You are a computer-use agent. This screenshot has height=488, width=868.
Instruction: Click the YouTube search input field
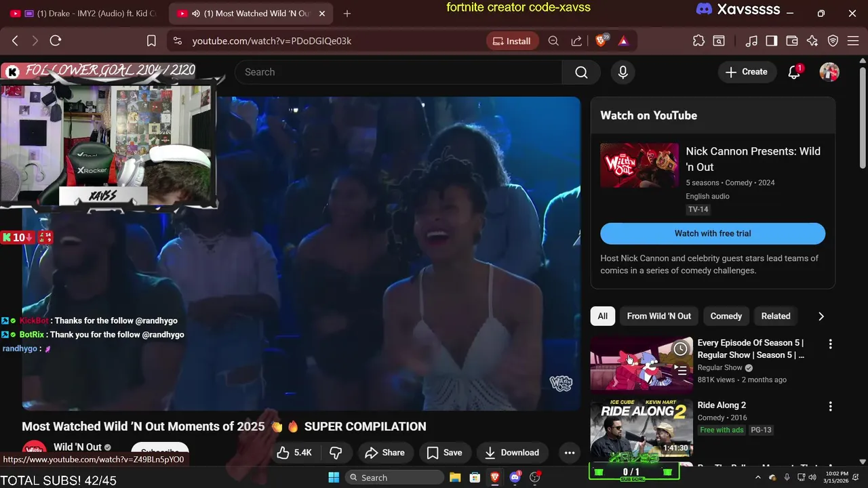(398, 72)
